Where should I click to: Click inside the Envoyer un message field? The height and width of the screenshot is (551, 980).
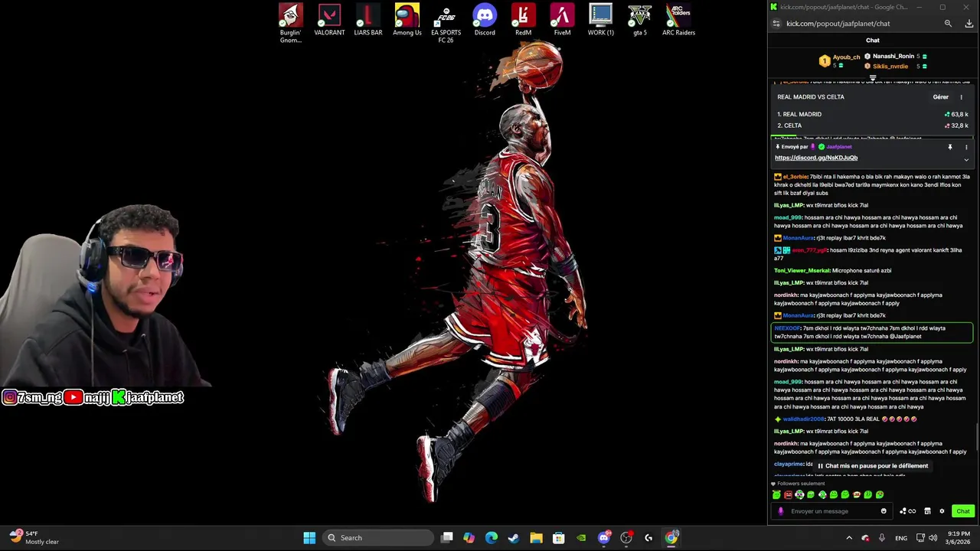pyautogui.click(x=833, y=511)
